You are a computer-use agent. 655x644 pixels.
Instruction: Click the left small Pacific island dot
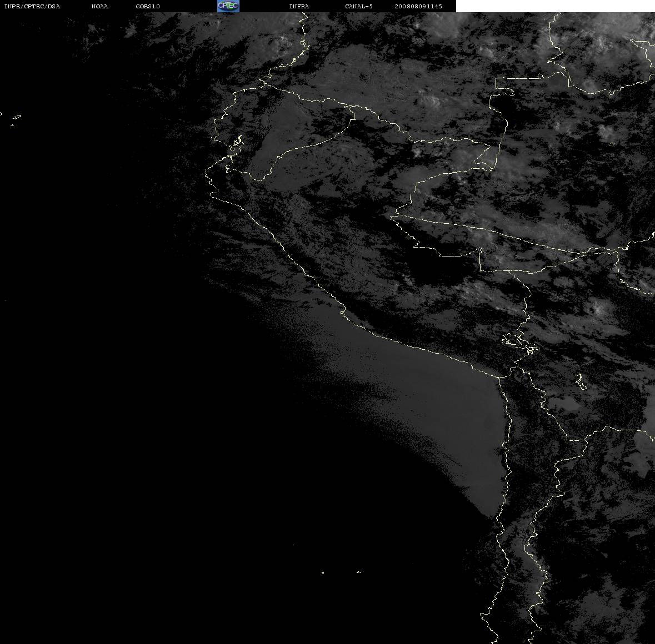(323, 572)
